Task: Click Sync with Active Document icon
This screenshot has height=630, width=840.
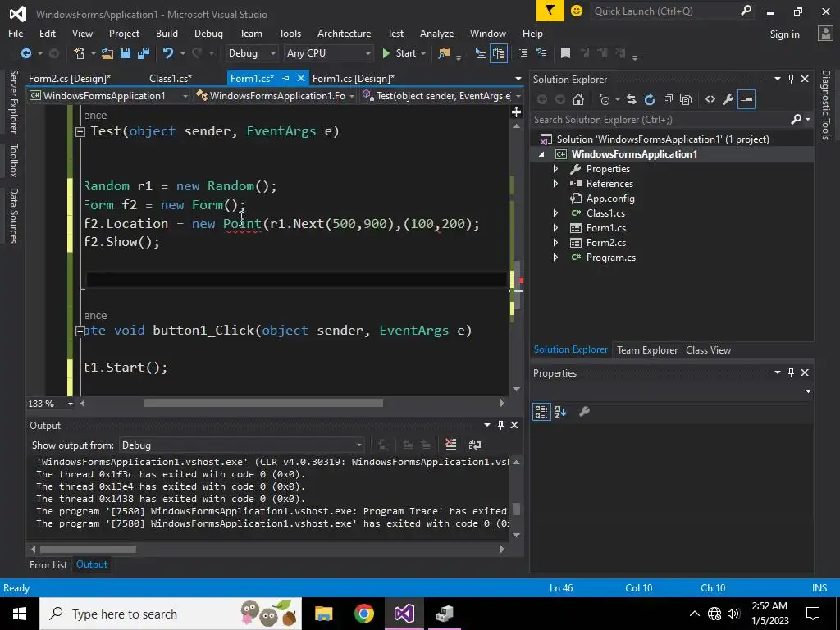Action: tap(632, 99)
